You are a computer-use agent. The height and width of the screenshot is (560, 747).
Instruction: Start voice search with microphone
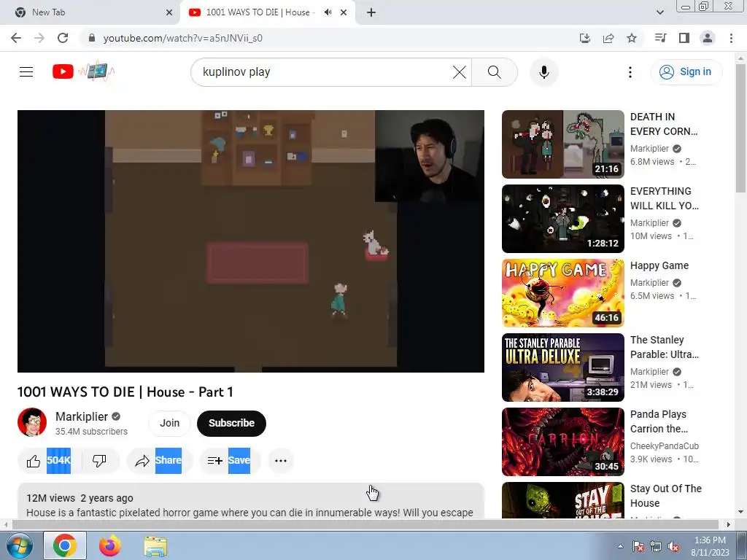click(x=543, y=72)
